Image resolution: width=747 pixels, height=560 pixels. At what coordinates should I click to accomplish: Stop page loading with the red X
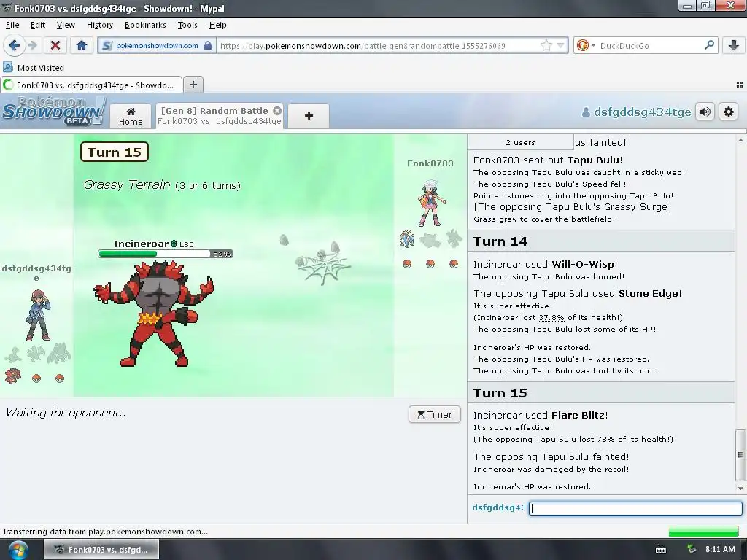[55, 45]
